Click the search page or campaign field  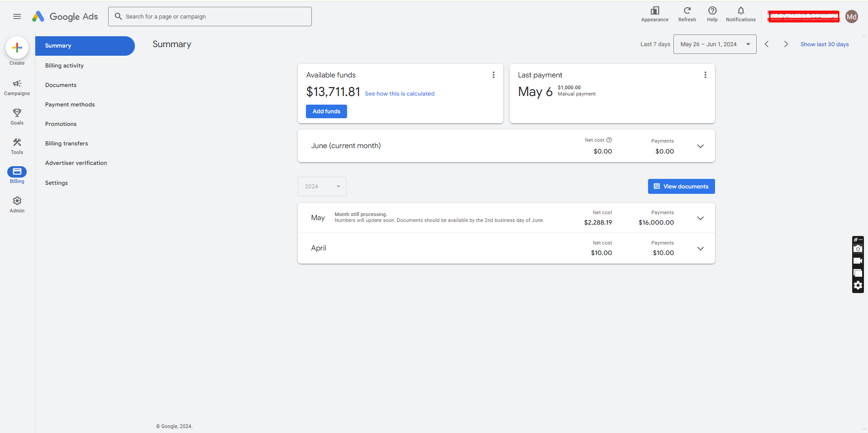pos(210,17)
